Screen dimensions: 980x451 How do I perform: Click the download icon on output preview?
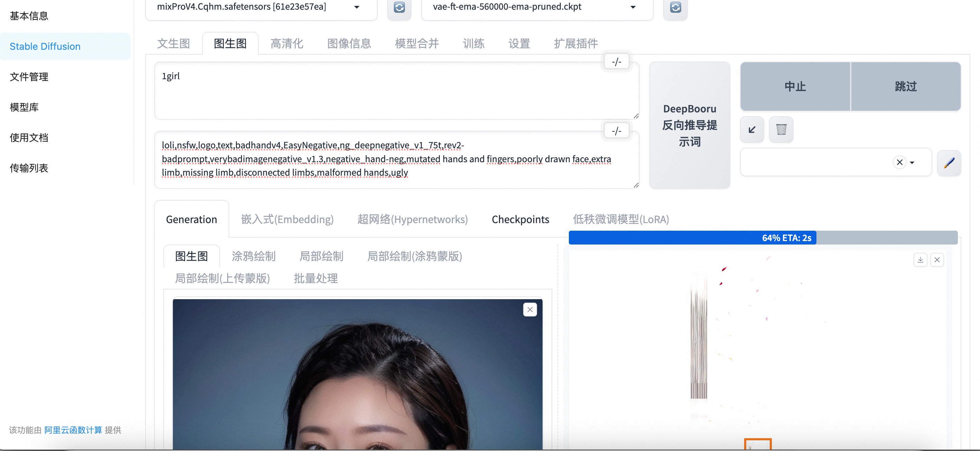click(x=920, y=260)
